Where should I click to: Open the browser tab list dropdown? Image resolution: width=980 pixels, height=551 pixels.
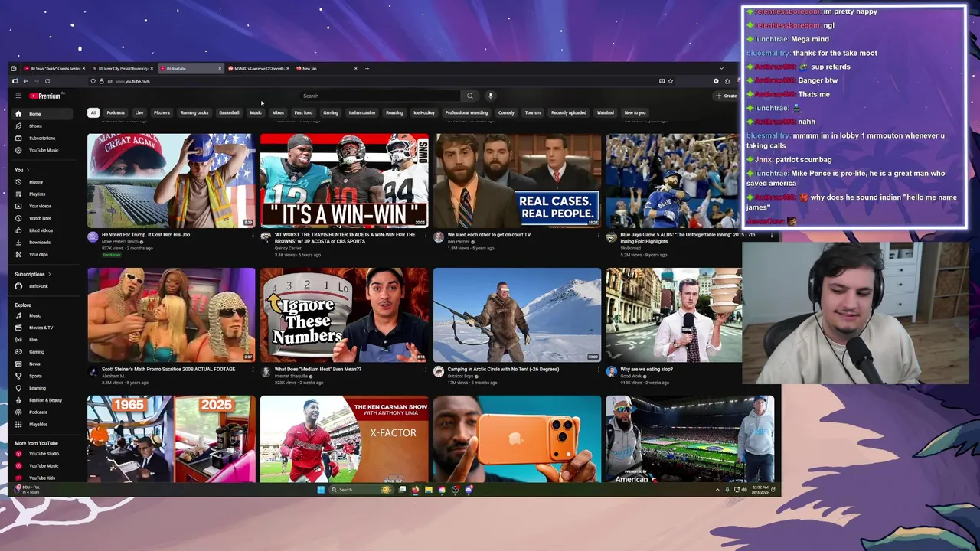click(x=721, y=68)
